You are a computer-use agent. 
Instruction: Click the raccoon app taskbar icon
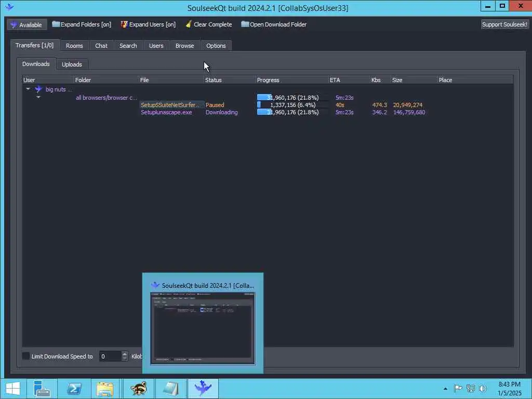pyautogui.click(x=138, y=389)
